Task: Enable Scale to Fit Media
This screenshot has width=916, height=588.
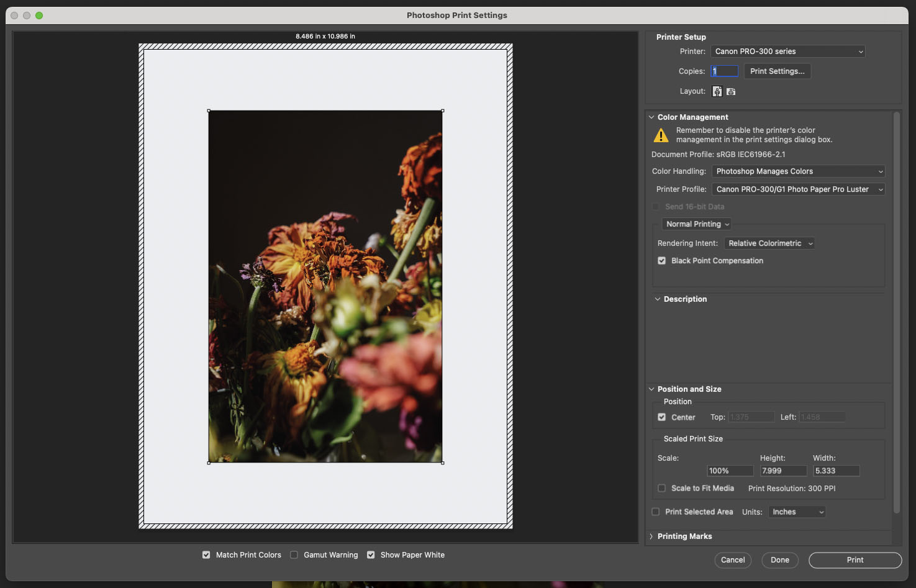Action: 662,488
